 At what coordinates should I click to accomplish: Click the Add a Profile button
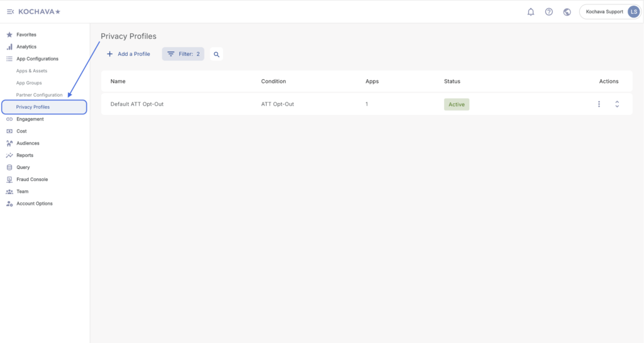128,54
